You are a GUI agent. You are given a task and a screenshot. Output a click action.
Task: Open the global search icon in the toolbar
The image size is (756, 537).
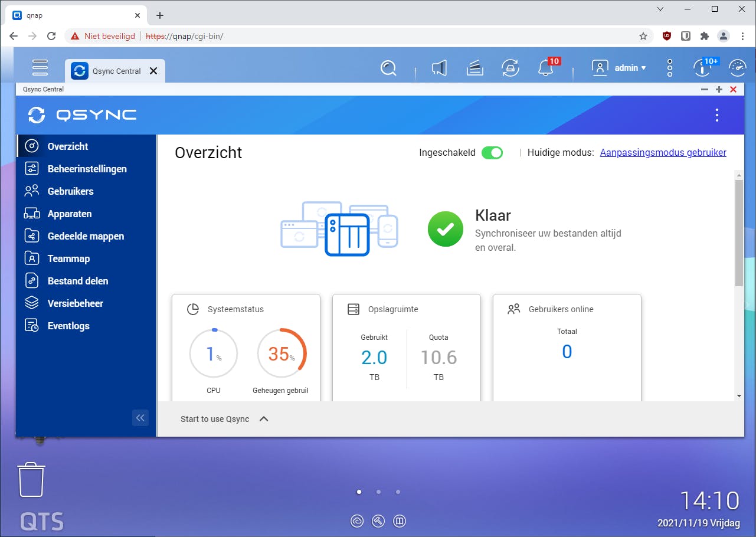coord(388,68)
